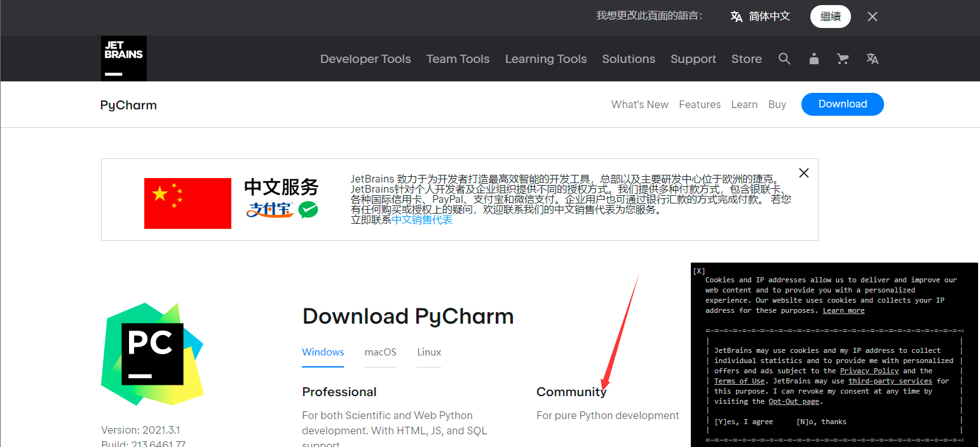980x447 pixels.
Task: Open the 中文销售代表 link
Action: [x=421, y=219]
